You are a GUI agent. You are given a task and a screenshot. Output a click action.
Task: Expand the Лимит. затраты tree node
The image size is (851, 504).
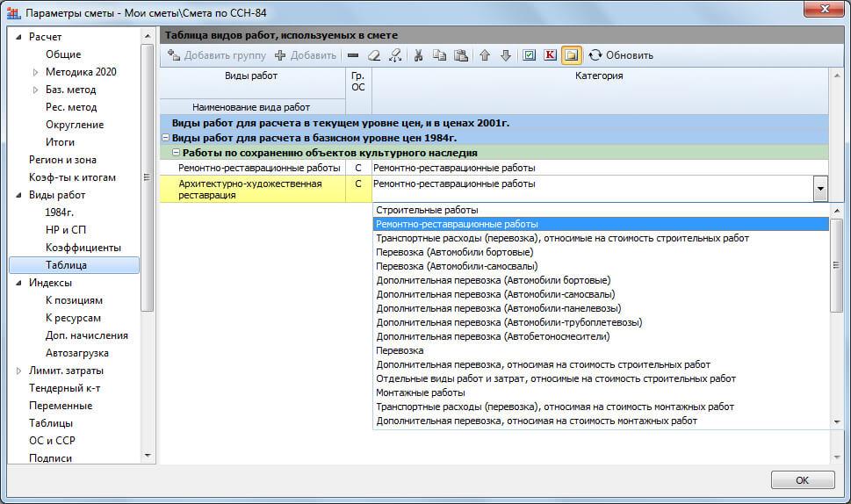click(x=19, y=371)
